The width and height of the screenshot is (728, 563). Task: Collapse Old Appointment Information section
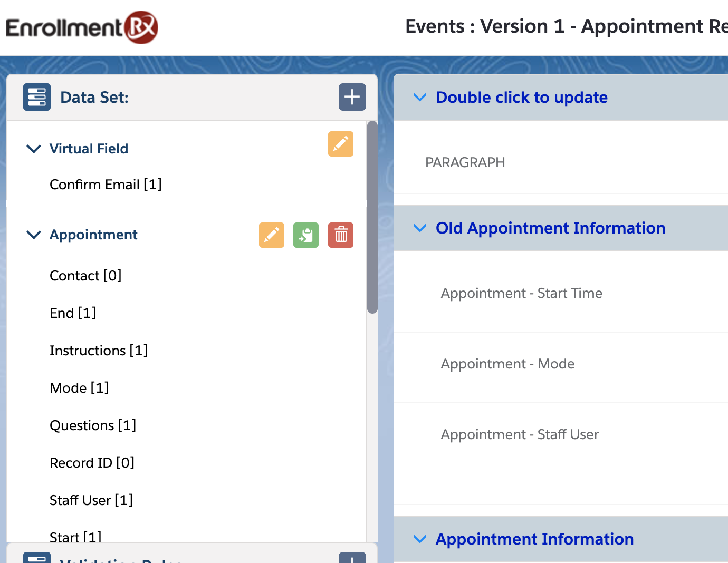pos(420,228)
